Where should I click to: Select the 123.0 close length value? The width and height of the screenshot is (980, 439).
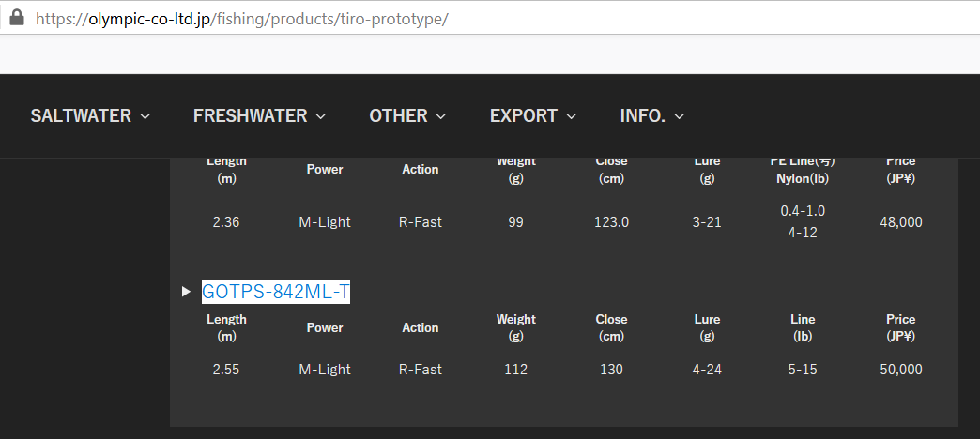click(x=611, y=222)
